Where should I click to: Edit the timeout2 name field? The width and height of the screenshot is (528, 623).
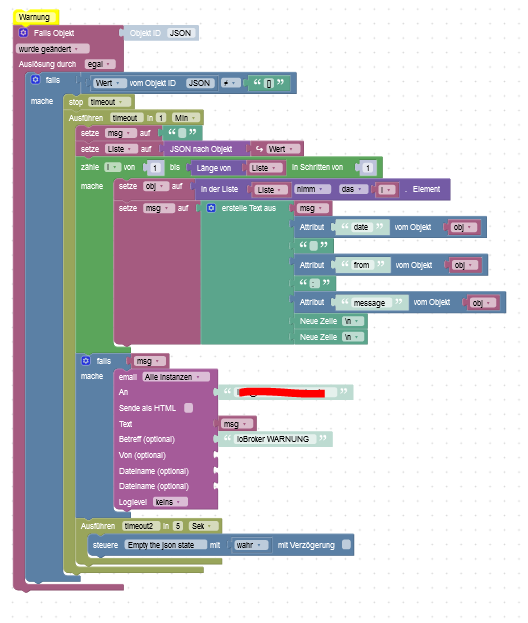point(141,526)
